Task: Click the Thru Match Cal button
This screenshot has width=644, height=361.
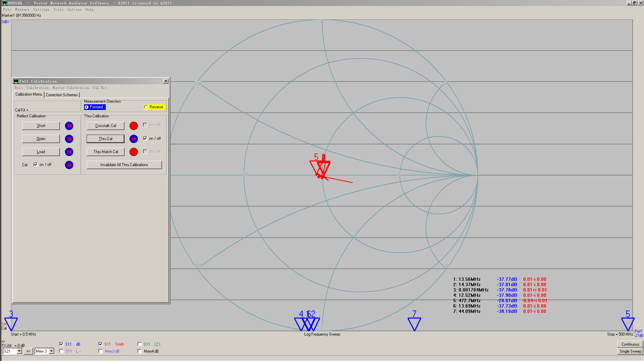Action: pos(105,152)
